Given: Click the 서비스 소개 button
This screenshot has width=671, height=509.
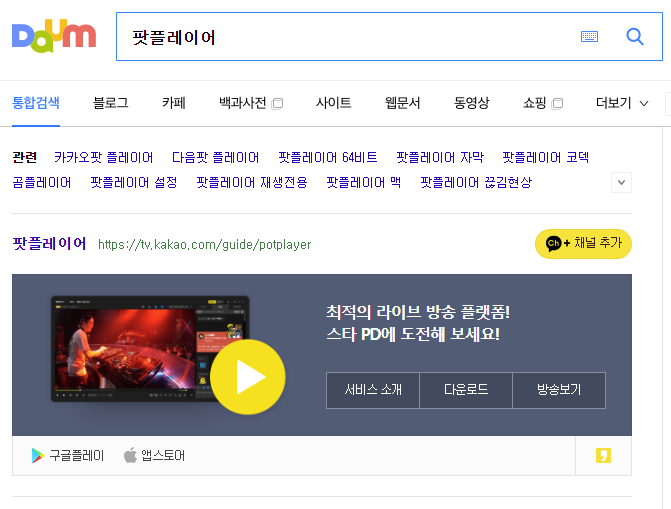Looking at the screenshot, I should point(373,390).
